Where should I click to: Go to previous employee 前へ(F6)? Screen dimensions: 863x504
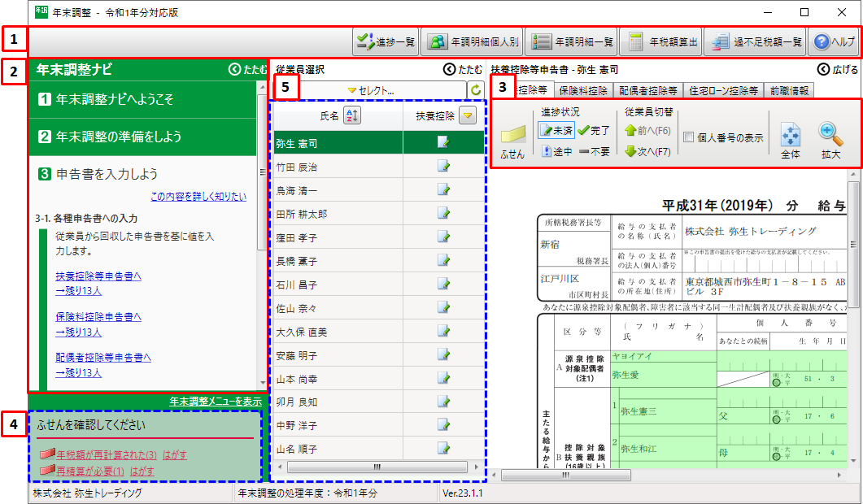click(x=647, y=130)
